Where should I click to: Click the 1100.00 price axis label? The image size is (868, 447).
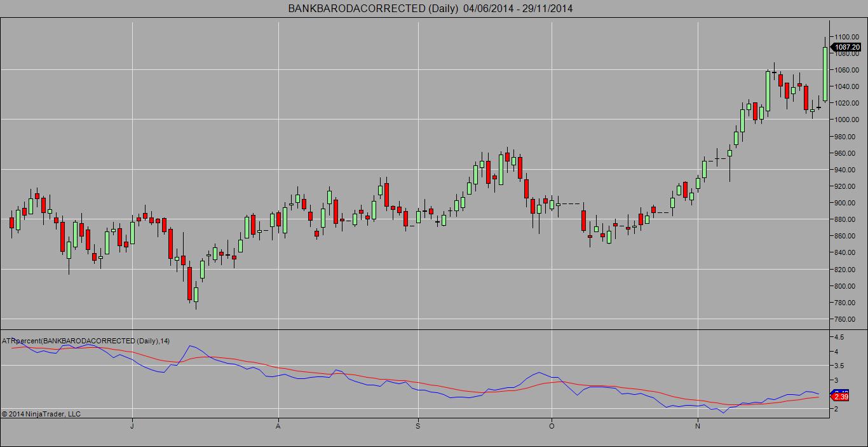coord(848,37)
